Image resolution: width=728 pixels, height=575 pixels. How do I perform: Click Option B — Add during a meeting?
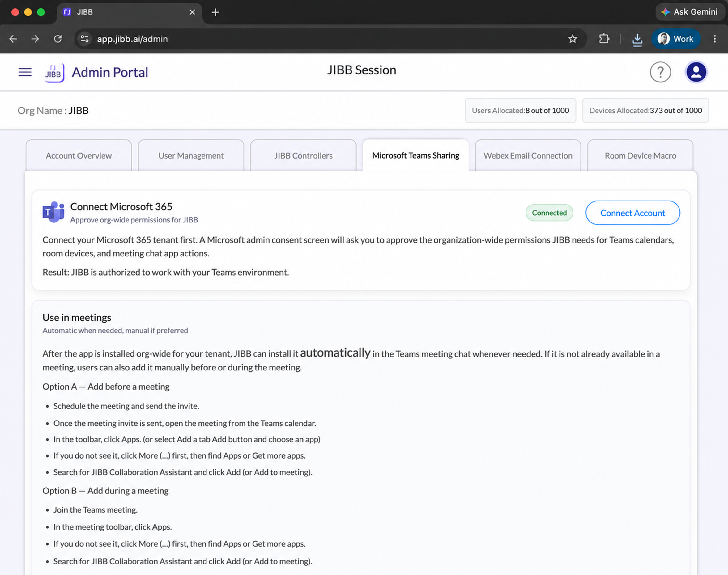tap(105, 491)
